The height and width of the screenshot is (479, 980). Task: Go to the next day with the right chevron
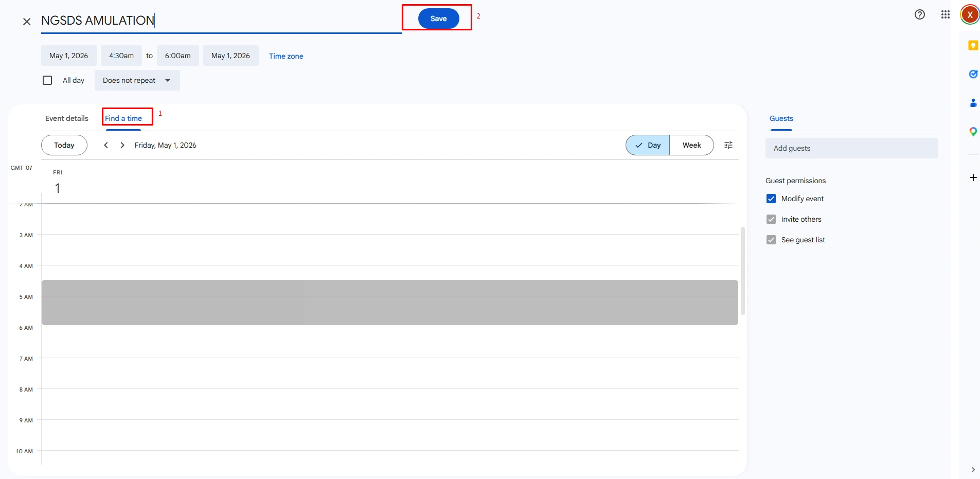pos(122,145)
